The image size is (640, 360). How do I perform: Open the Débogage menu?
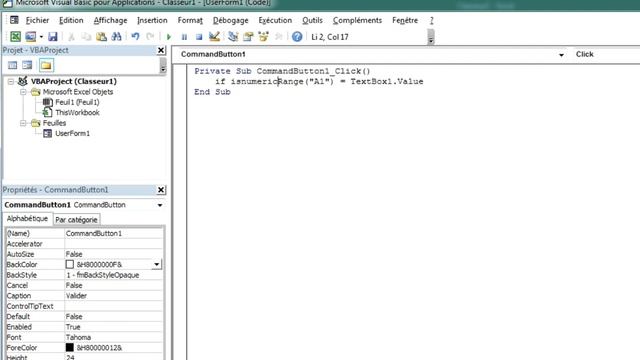[231, 20]
